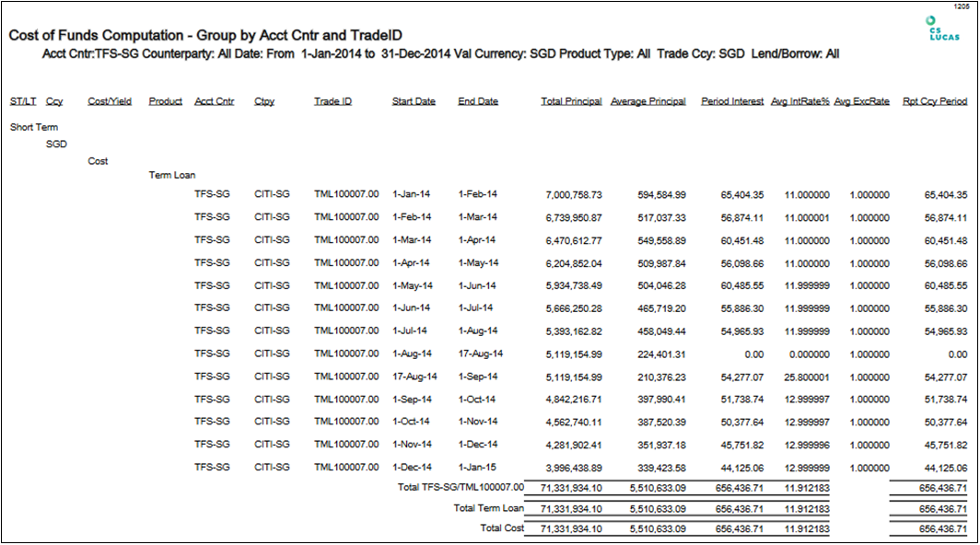The height and width of the screenshot is (545, 980).
Task: Click the Total Term Loan label
Action: coord(488,508)
